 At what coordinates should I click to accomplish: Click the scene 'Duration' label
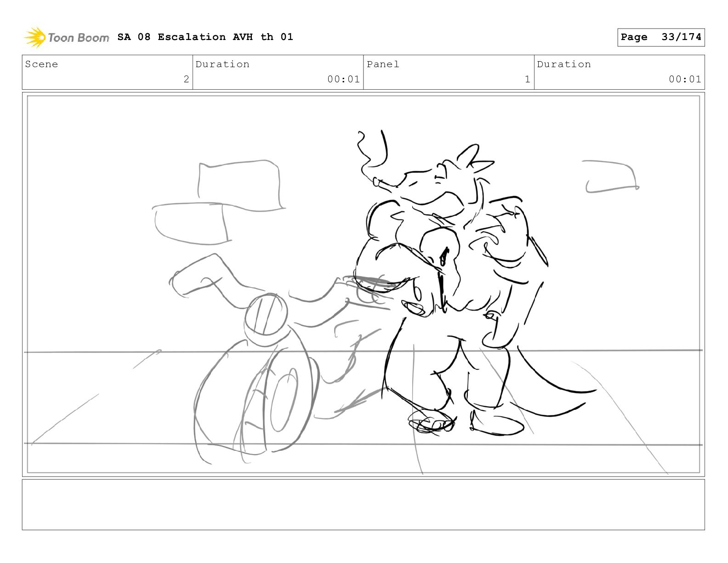click(222, 64)
